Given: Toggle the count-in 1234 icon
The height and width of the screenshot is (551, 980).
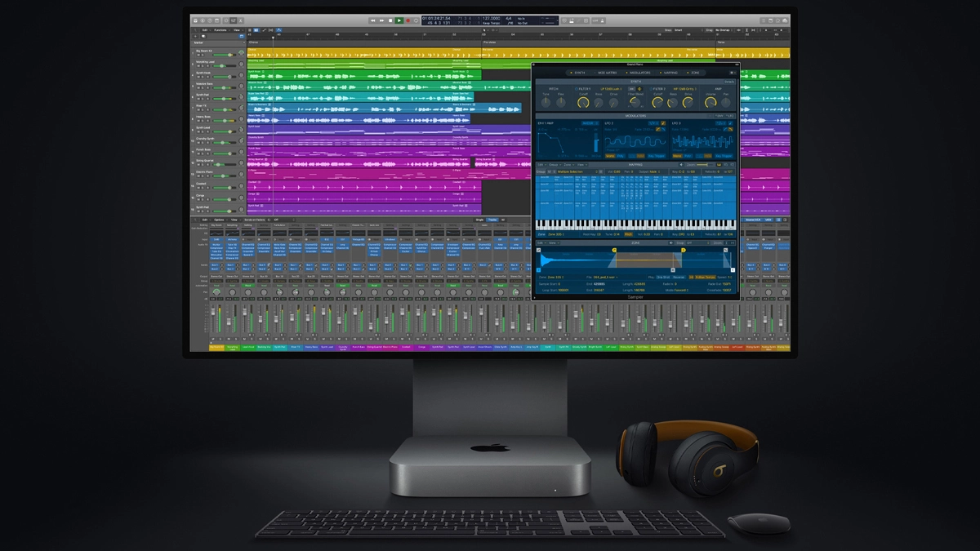Looking at the screenshot, I should click(595, 20).
